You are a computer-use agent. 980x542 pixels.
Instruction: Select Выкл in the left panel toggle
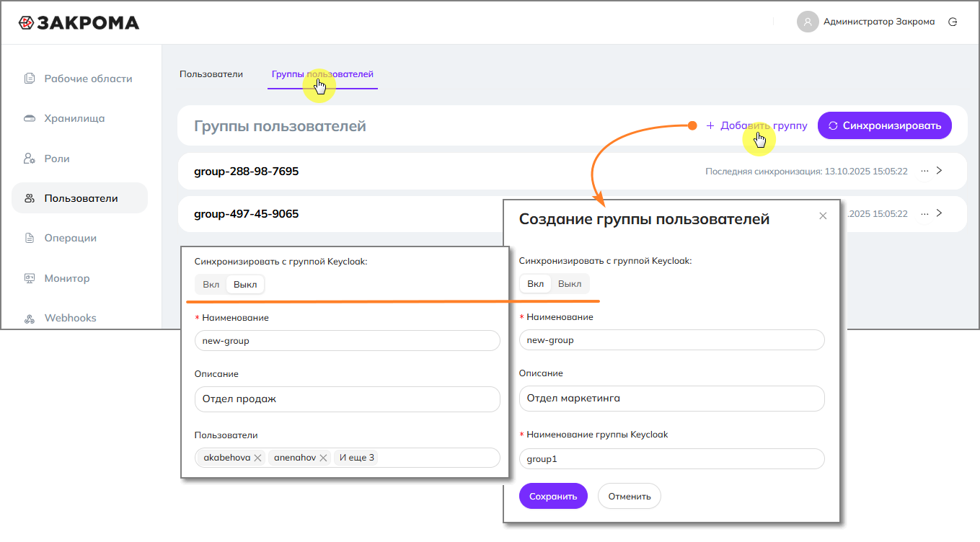point(245,285)
